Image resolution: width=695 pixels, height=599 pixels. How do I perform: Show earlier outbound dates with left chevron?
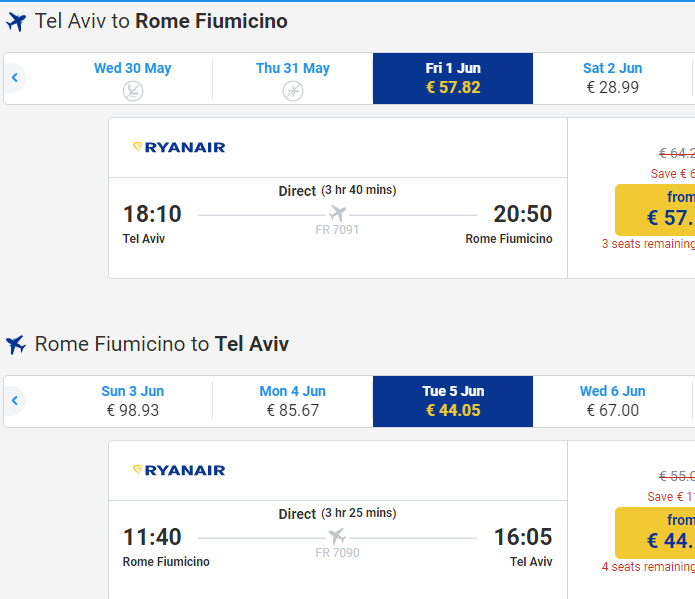tap(15, 78)
